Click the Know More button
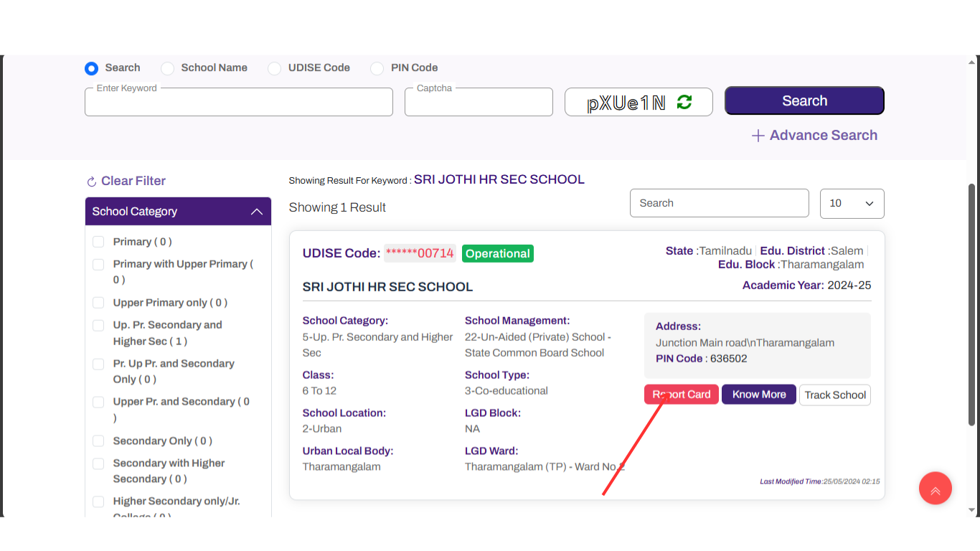Image resolution: width=980 pixels, height=551 pixels. coord(758,394)
